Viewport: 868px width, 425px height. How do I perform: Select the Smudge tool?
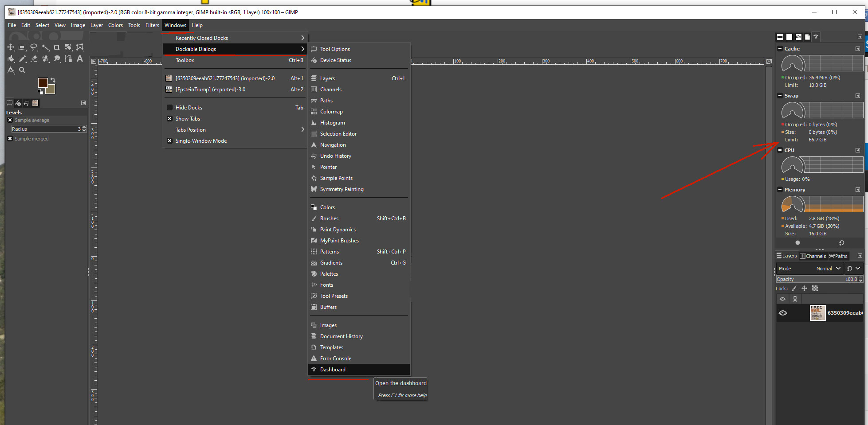coord(57,58)
